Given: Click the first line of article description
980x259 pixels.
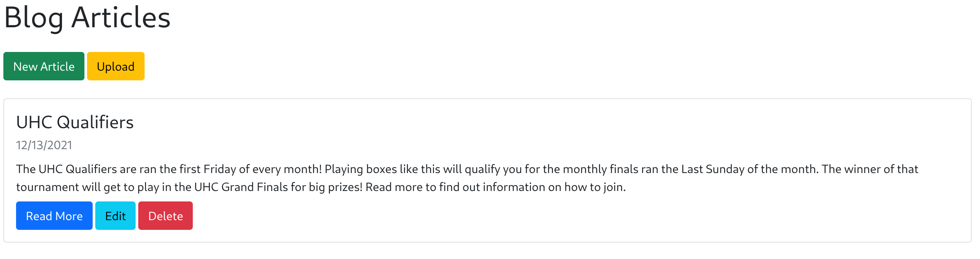Looking at the screenshot, I should click(467, 169).
